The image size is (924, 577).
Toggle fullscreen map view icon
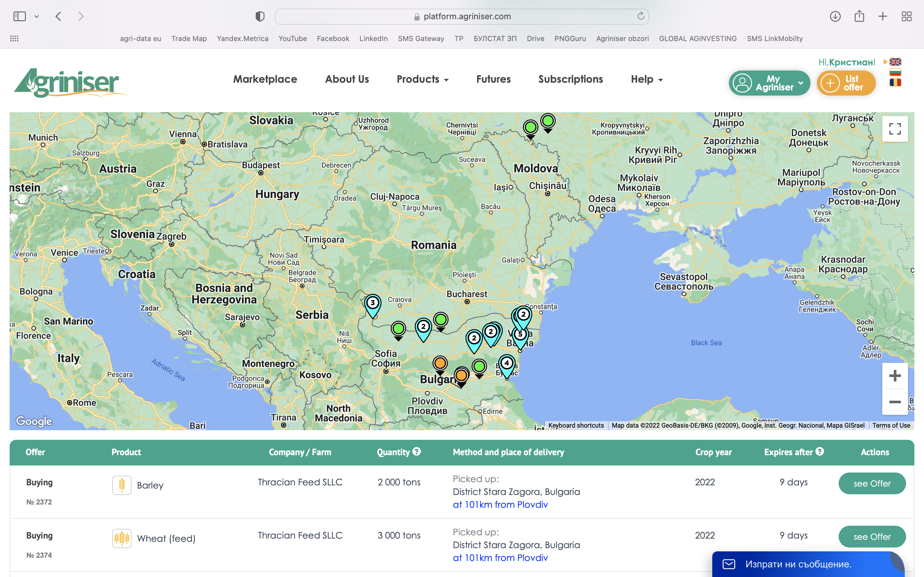894,129
